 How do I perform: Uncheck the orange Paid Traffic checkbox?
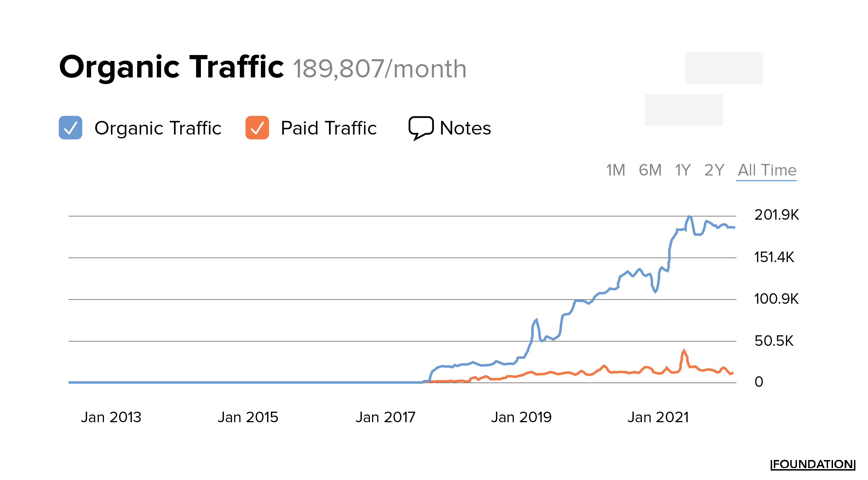(x=257, y=128)
